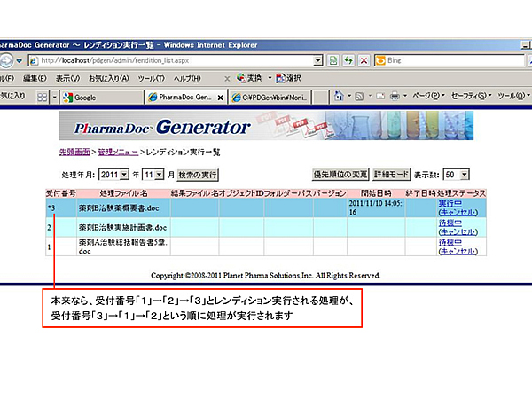Click the 処理ステータス column header
The image size is (532, 399).
coord(461,193)
